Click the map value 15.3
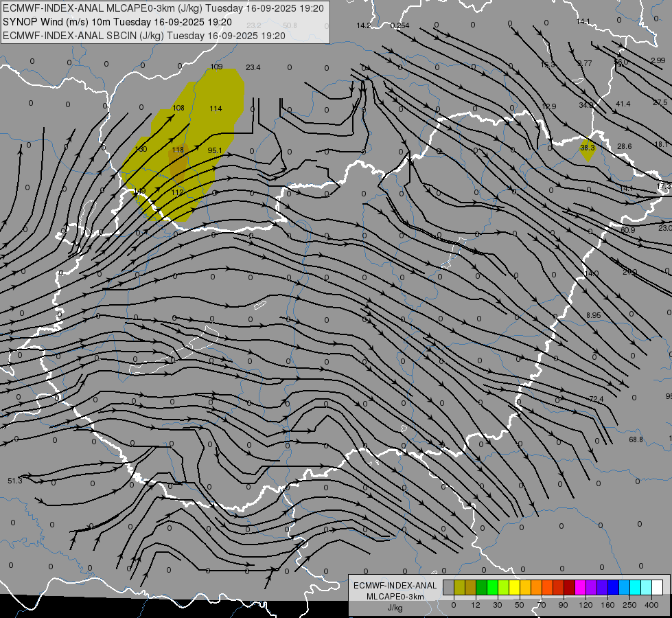The width and height of the screenshot is (672, 618). (547, 65)
